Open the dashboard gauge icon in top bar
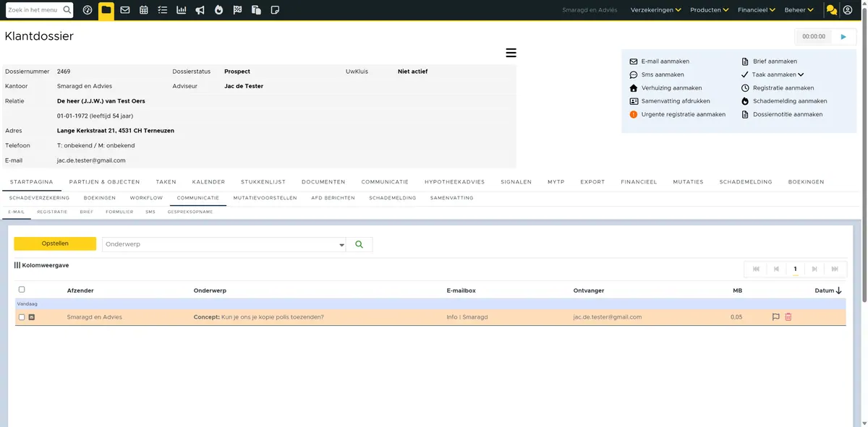 [x=88, y=10]
